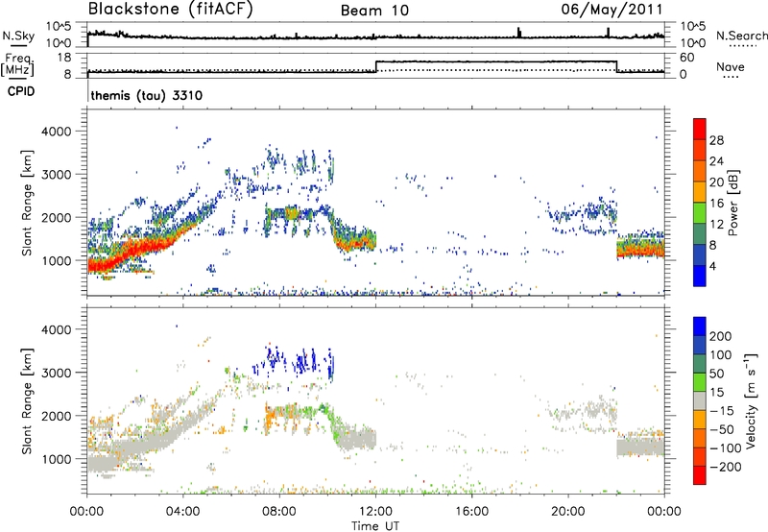Click the '08:00' time axis tick label
The height and width of the screenshot is (532, 768).
tap(279, 512)
